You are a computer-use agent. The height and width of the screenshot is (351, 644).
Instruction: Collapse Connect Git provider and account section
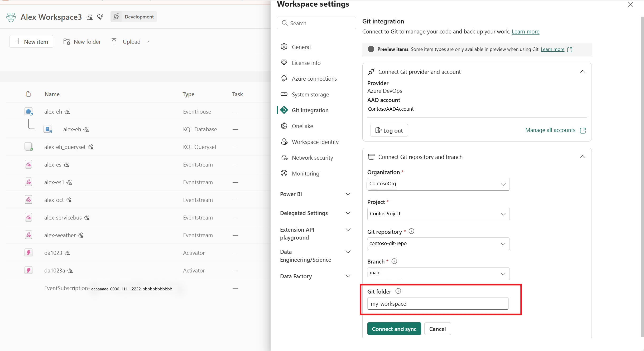point(583,72)
